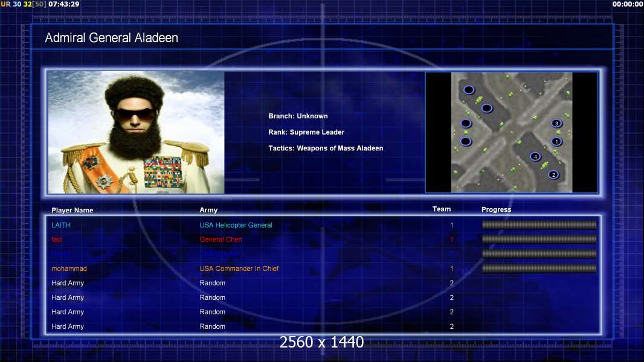This screenshot has height=362, width=644.
Task: Click the Admiral General Aladeen portrait image
Action: (137, 132)
